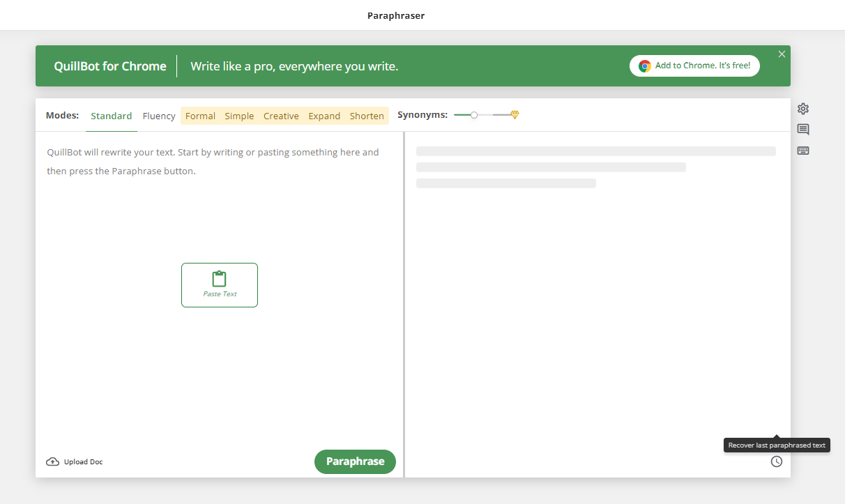The width and height of the screenshot is (845, 504).
Task: Open the keyboard hotkeys icon
Action: click(803, 151)
